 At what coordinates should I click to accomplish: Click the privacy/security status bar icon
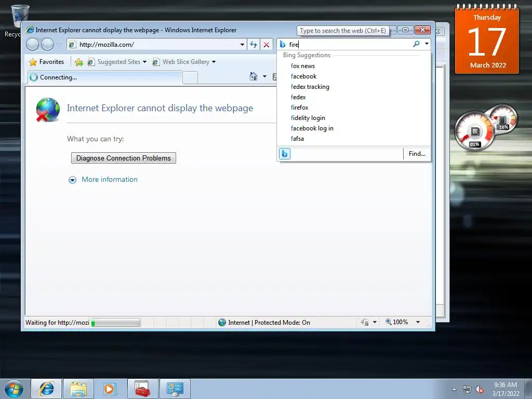pos(365,322)
